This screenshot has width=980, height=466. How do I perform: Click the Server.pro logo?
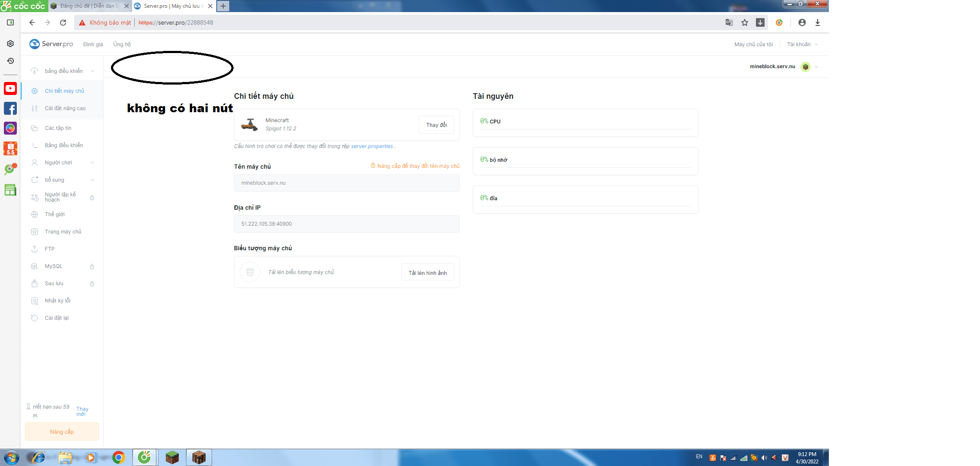tap(51, 44)
